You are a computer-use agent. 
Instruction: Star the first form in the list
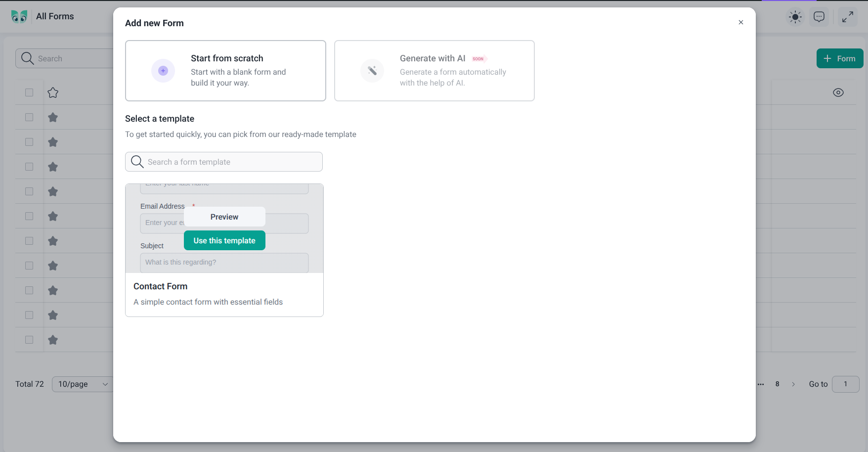click(x=53, y=117)
